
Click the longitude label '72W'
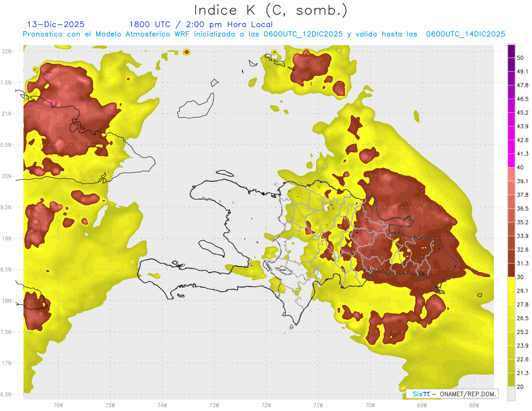(266, 405)
